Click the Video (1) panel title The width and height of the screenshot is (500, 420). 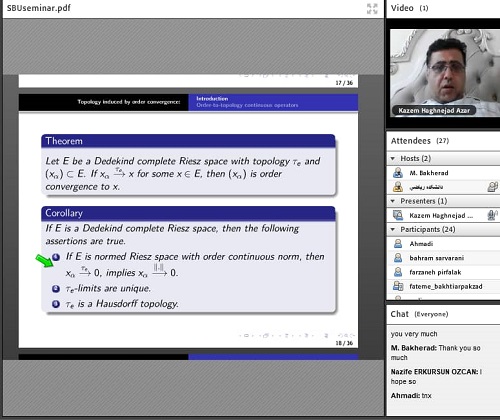click(409, 8)
